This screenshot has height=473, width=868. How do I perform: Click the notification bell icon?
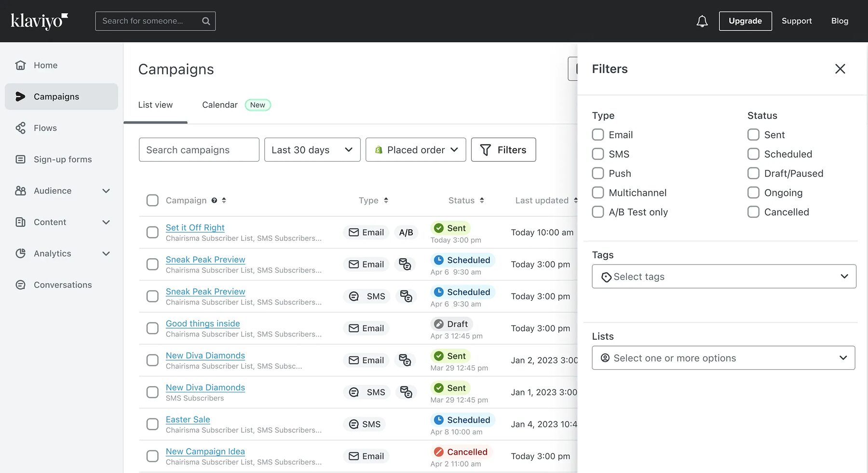pyautogui.click(x=702, y=21)
